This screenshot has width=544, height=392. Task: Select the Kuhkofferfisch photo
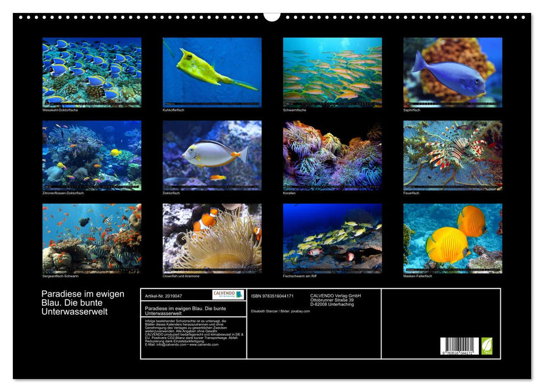(210, 70)
